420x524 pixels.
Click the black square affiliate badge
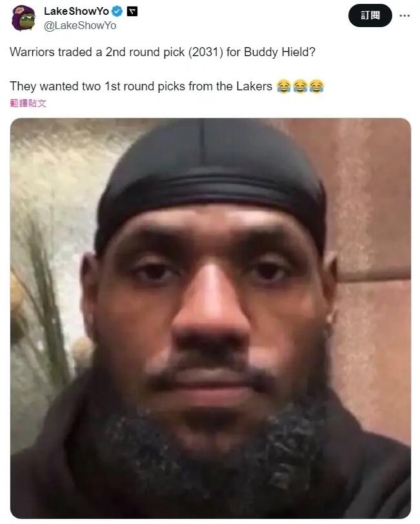coord(132,12)
